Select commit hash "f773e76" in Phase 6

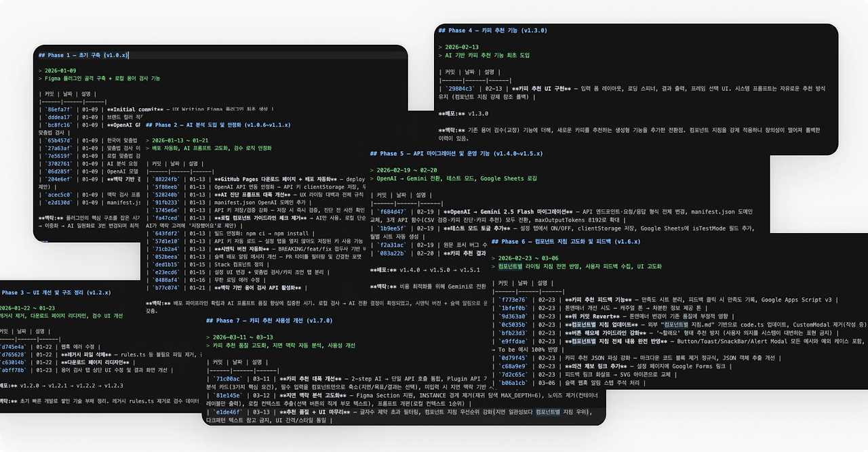(x=513, y=300)
